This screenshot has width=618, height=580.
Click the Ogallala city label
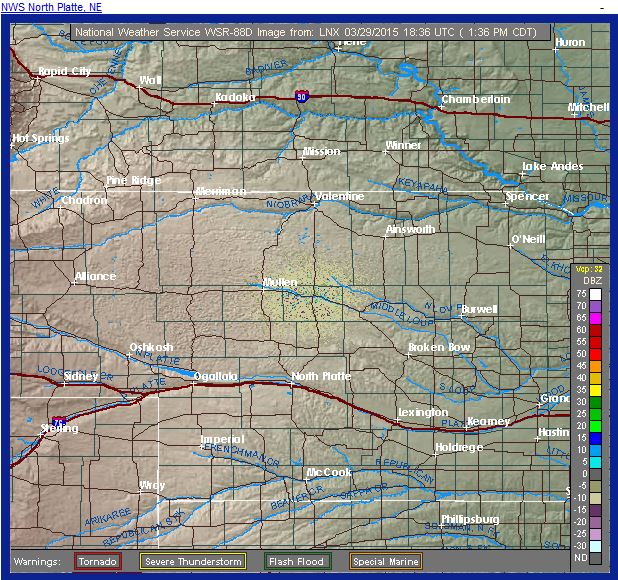pos(216,377)
